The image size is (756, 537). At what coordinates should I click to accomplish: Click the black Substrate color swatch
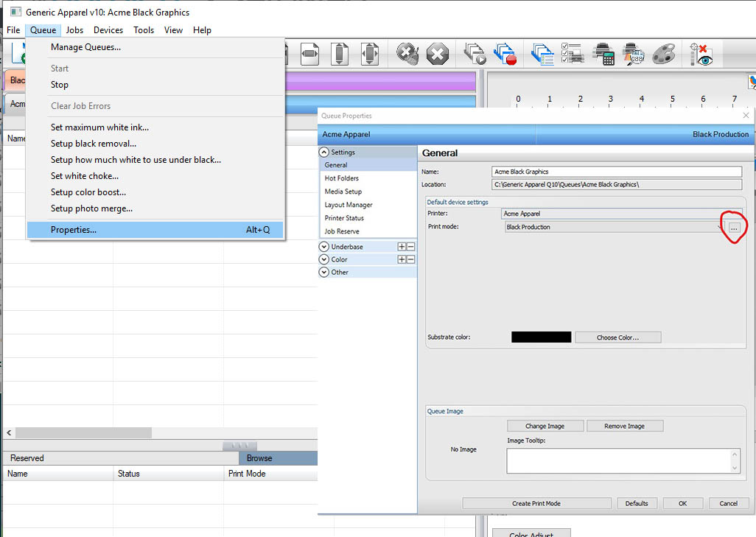coord(541,337)
